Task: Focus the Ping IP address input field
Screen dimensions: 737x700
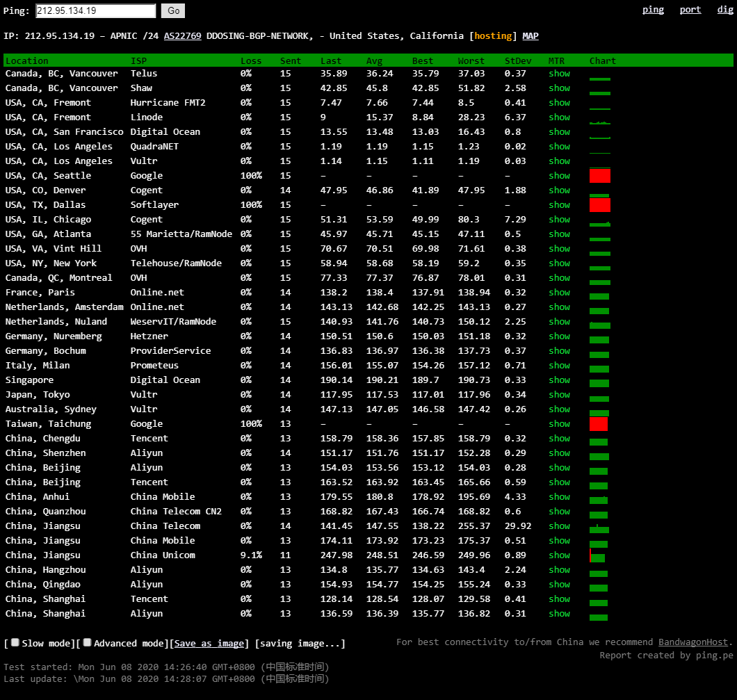Action: click(x=96, y=11)
